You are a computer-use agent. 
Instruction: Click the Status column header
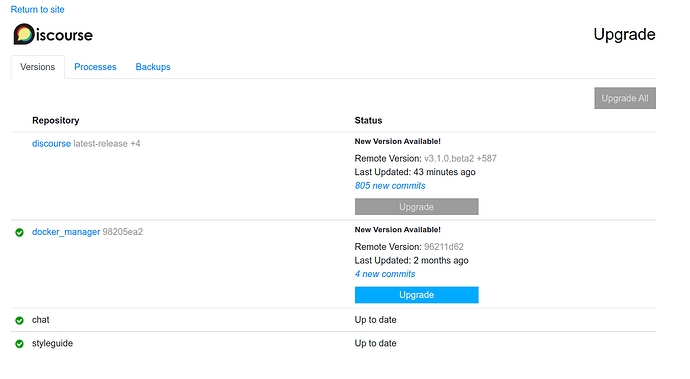[368, 121]
